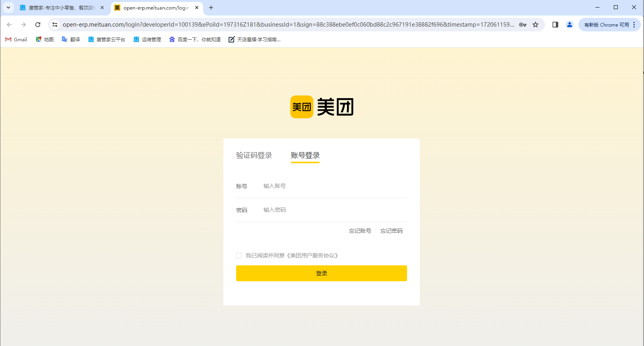Minimize the Chrome window
This screenshot has height=346, width=644.
click(597, 7)
